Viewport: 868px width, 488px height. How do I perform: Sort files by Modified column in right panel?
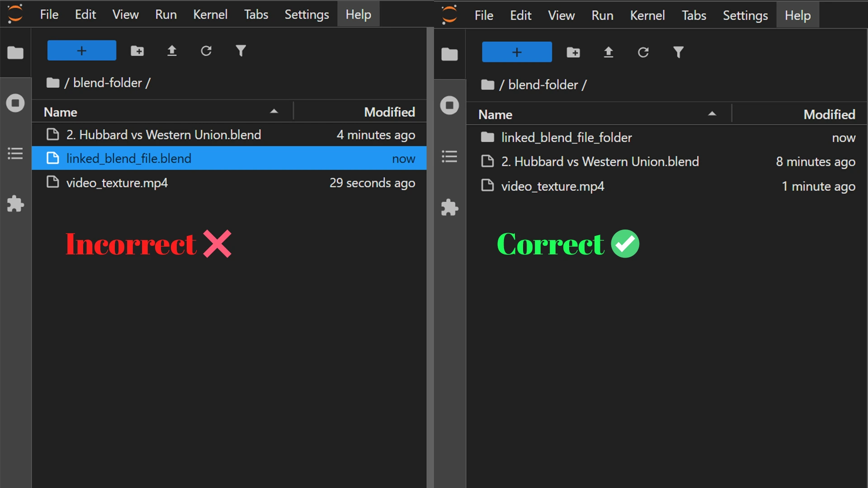(830, 114)
